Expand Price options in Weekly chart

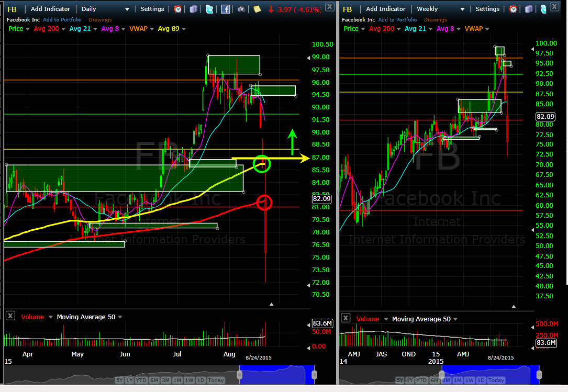tap(363, 29)
